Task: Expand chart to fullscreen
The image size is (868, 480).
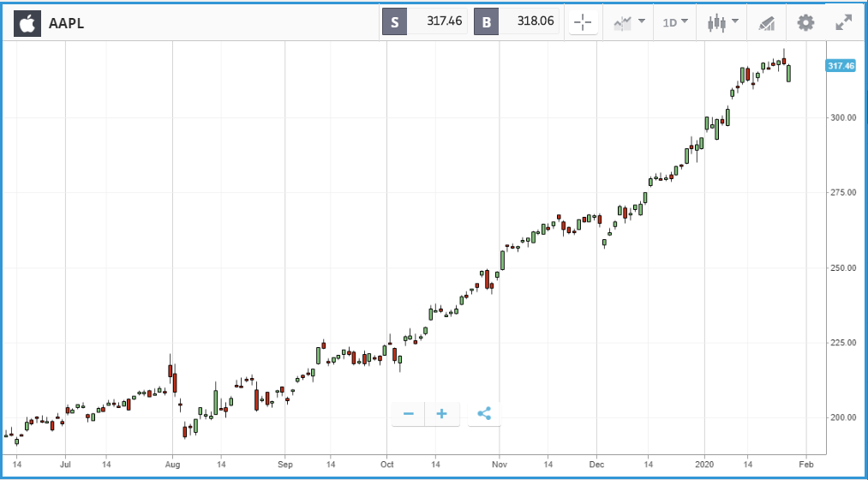Action: pyautogui.click(x=843, y=22)
